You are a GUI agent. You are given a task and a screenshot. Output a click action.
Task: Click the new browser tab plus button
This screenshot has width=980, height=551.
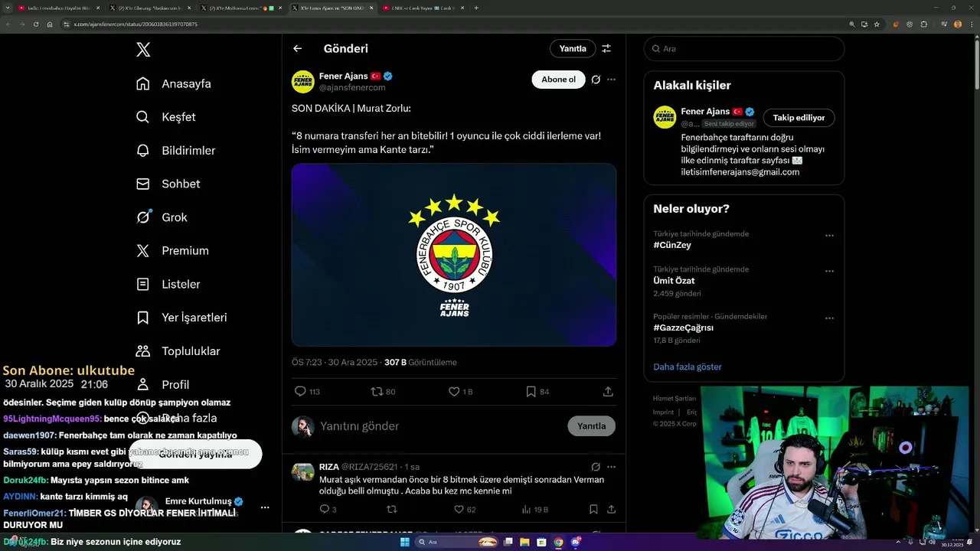476,8
